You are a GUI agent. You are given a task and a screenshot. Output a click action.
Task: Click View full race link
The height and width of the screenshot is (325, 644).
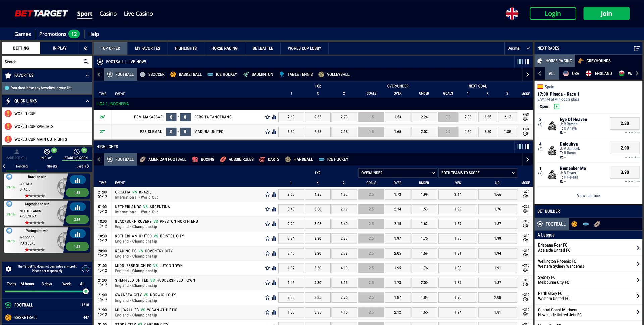[588, 196]
